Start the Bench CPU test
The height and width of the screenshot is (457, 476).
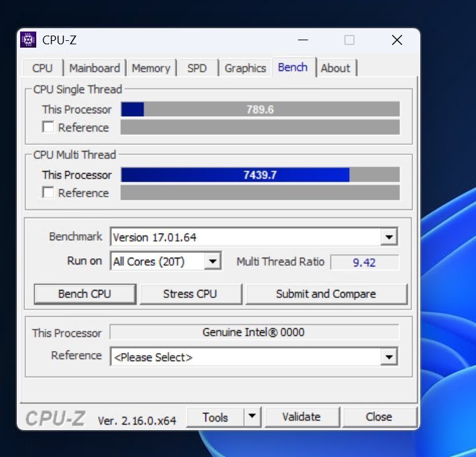point(85,294)
